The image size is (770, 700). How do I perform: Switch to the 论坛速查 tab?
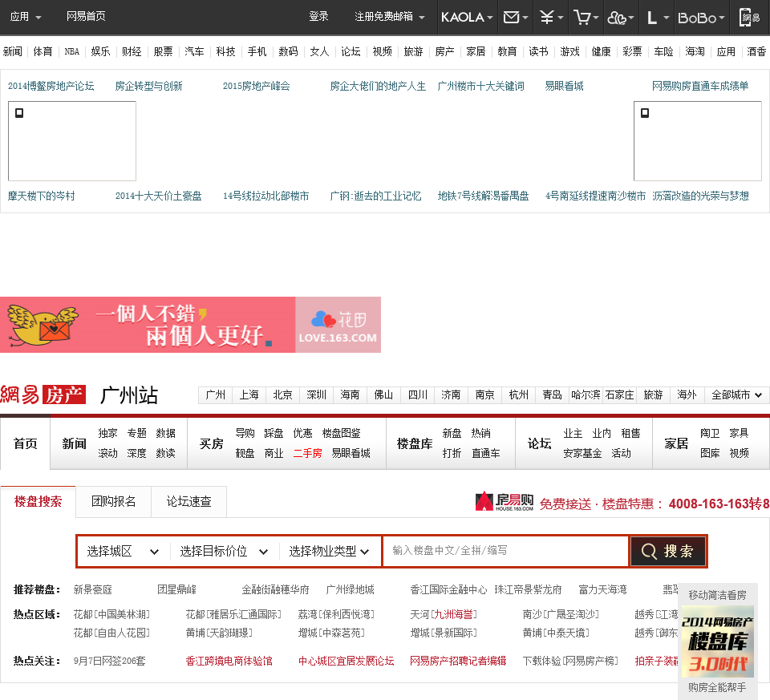(x=189, y=501)
